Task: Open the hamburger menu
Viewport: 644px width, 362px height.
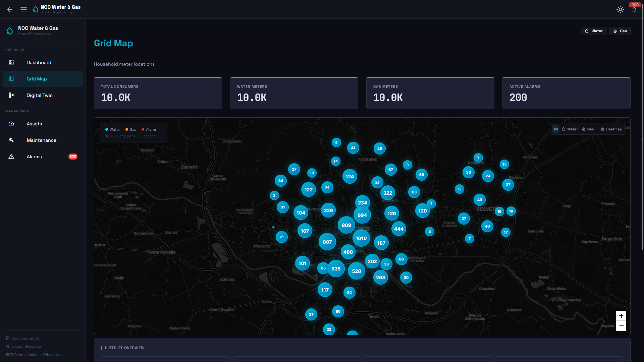Action: [23, 9]
